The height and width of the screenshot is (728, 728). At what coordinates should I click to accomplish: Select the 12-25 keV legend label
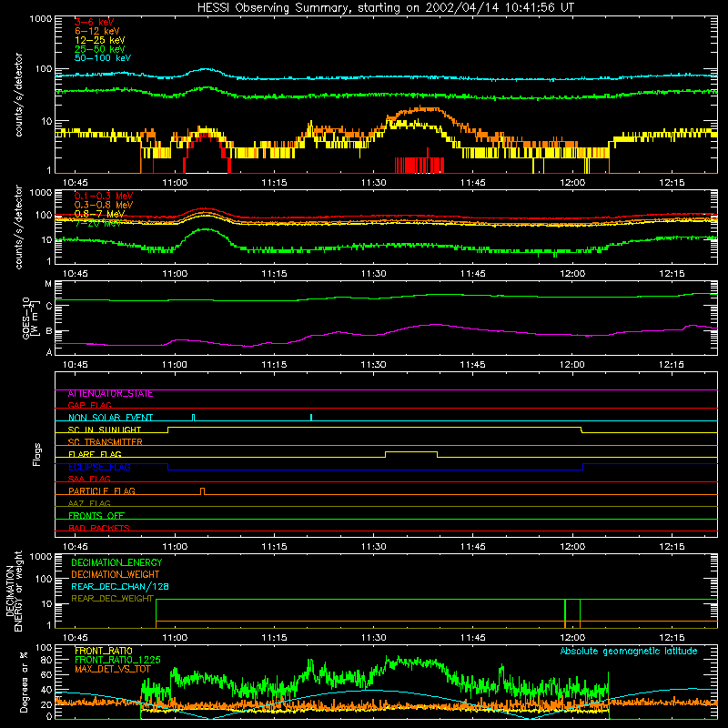click(100, 40)
